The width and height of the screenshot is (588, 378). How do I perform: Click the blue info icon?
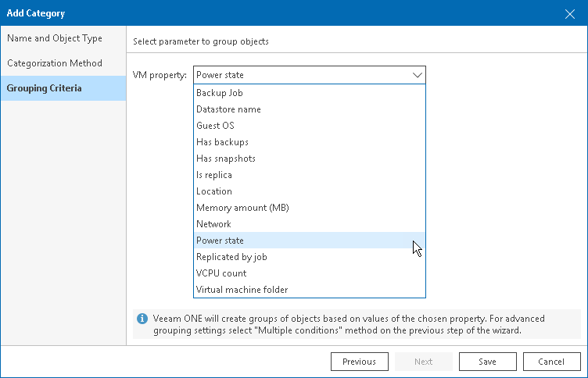142,319
